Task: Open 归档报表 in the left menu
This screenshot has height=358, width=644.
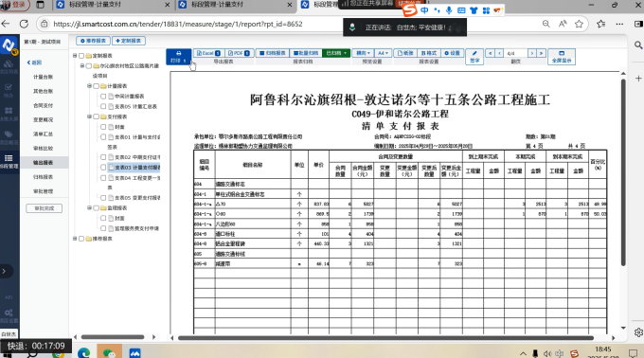Action: [x=44, y=177]
